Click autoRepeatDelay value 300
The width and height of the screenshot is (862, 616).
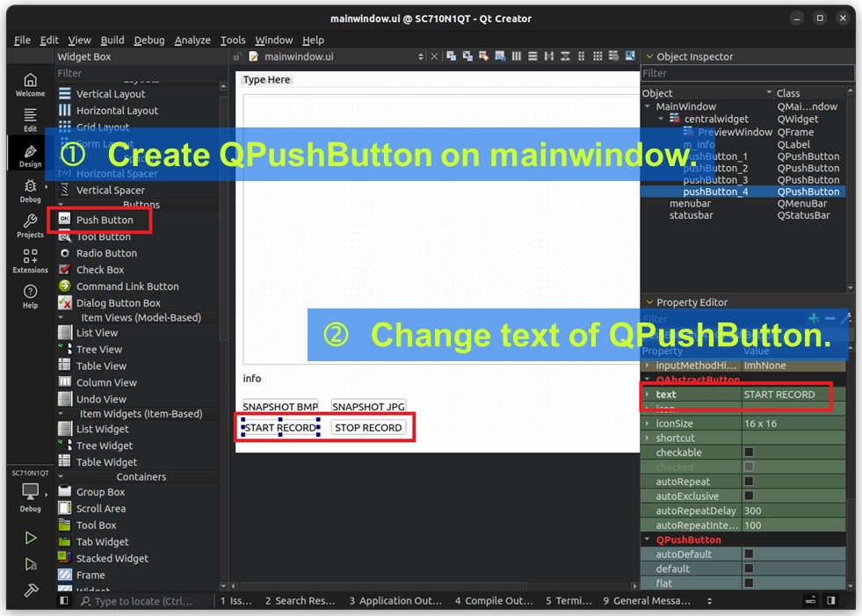click(793, 511)
